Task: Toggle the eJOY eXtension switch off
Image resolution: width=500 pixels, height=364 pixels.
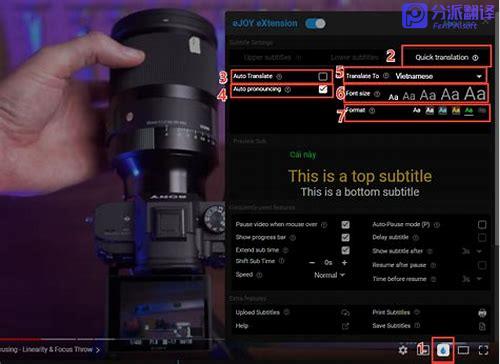Action: point(315,23)
